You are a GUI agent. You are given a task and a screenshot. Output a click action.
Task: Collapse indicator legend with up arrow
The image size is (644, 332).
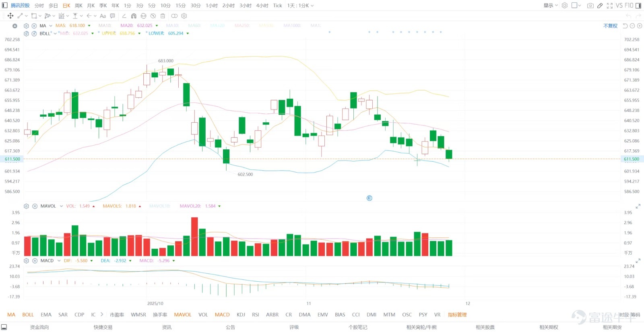tap(15, 26)
